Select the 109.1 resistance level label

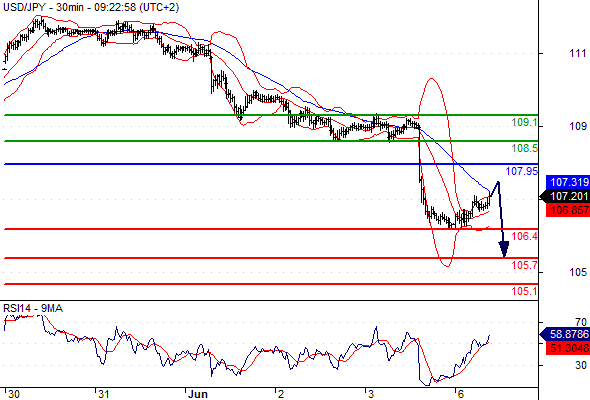tap(525, 122)
